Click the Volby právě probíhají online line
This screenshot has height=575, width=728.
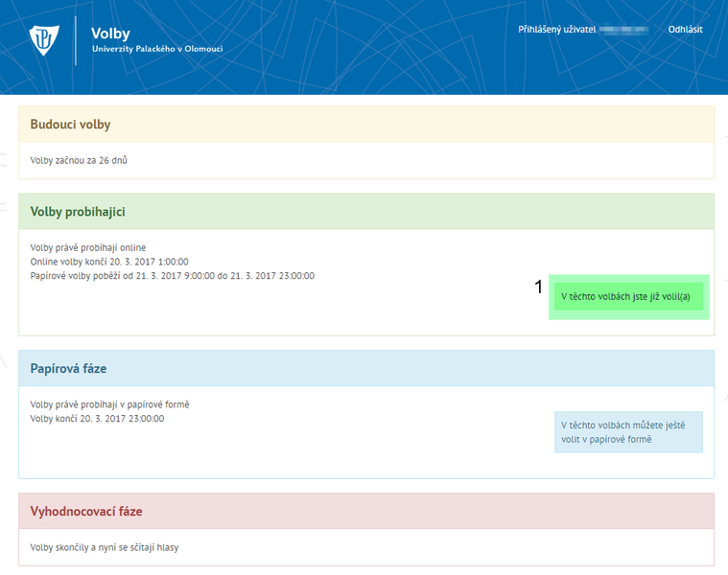[88, 247]
